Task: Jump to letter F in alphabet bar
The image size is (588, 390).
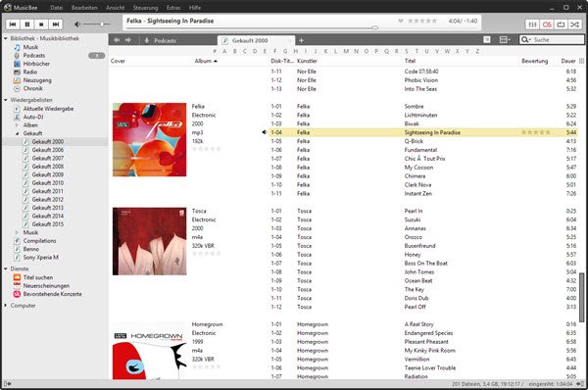Action: (x=274, y=51)
